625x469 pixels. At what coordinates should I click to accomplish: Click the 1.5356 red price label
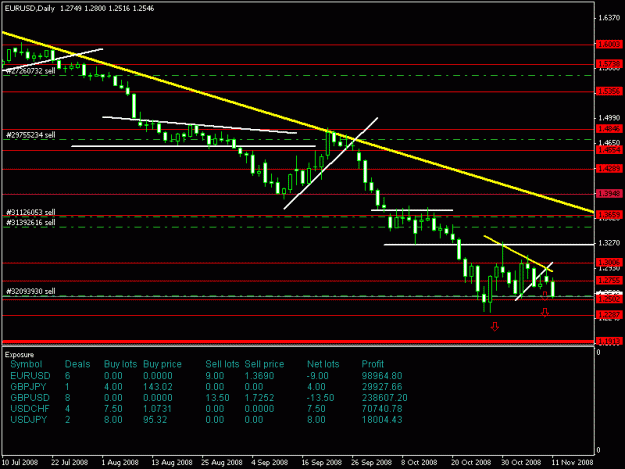click(x=609, y=92)
